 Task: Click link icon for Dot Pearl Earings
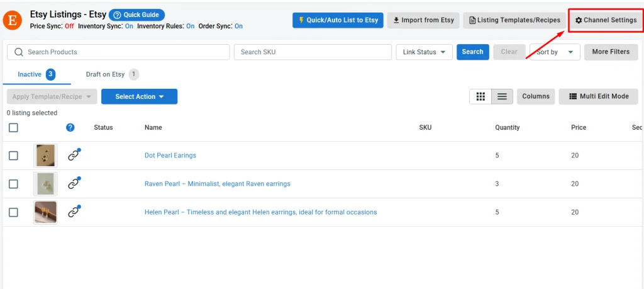pyautogui.click(x=74, y=156)
